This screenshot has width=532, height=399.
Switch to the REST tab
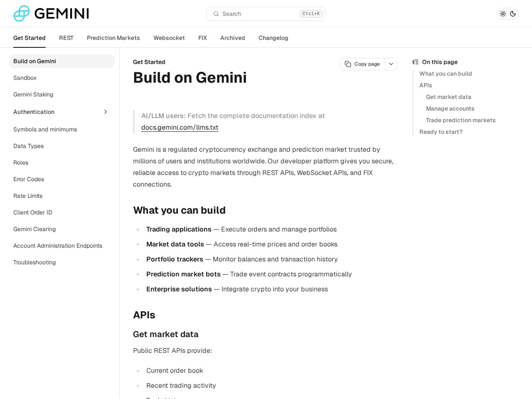(66, 38)
